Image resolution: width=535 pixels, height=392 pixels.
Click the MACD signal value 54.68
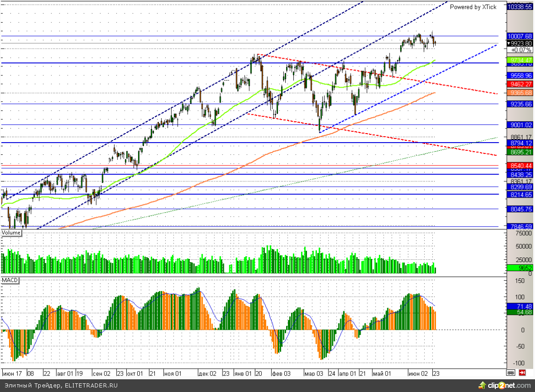[x=520, y=312]
